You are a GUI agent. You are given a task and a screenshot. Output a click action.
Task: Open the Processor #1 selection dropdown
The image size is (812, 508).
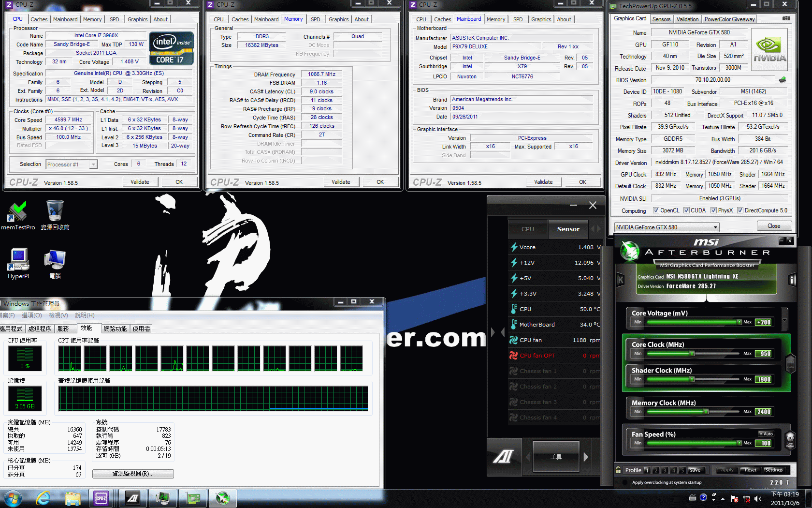coord(72,164)
